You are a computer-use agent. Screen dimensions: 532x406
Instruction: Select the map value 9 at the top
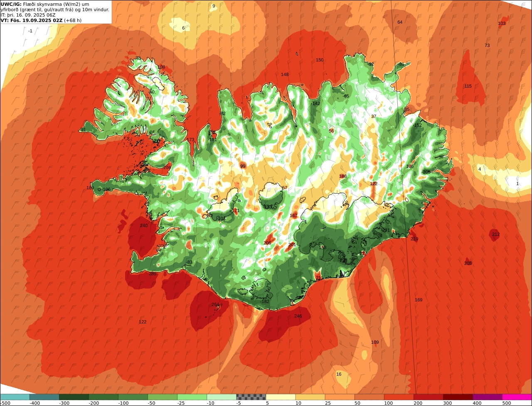tap(214, 6)
